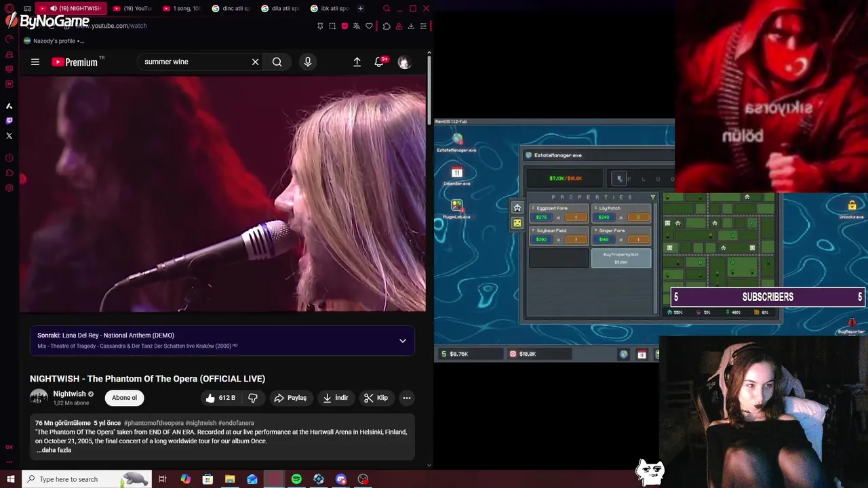
Task: Switch to the 'ibk atli' Google tab
Action: pyautogui.click(x=330, y=8)
